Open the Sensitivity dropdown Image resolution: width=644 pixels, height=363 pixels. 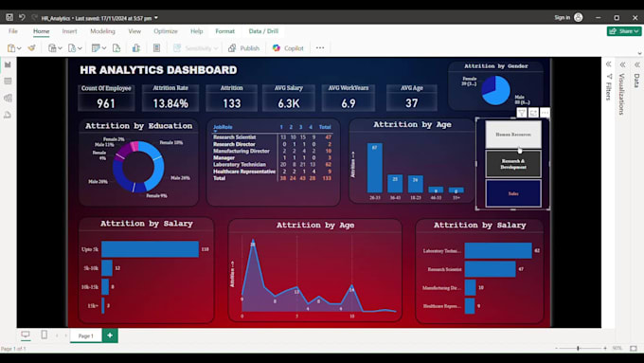pos(195,48)
